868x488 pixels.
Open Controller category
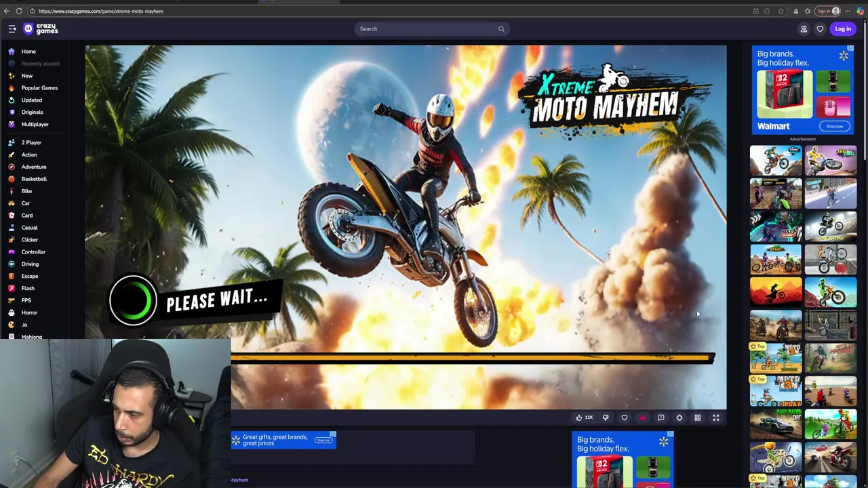[33, 252]
